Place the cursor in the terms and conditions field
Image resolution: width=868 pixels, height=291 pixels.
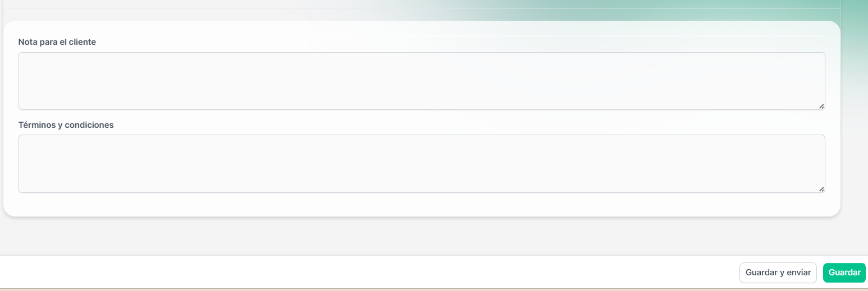(422, 164)
